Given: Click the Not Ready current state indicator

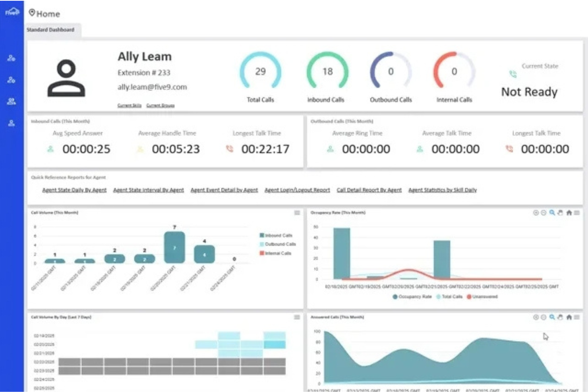Looking at the screenshot, I should point(529,92).
